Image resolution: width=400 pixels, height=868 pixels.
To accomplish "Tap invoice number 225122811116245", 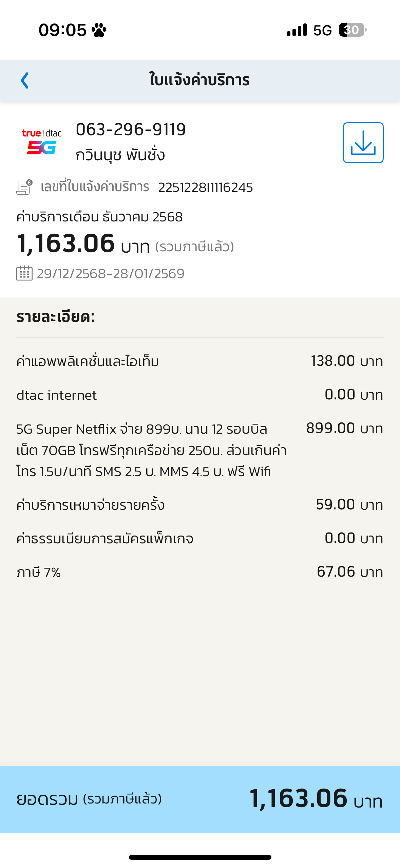I will pyautogui.click(x=206, y=187).
